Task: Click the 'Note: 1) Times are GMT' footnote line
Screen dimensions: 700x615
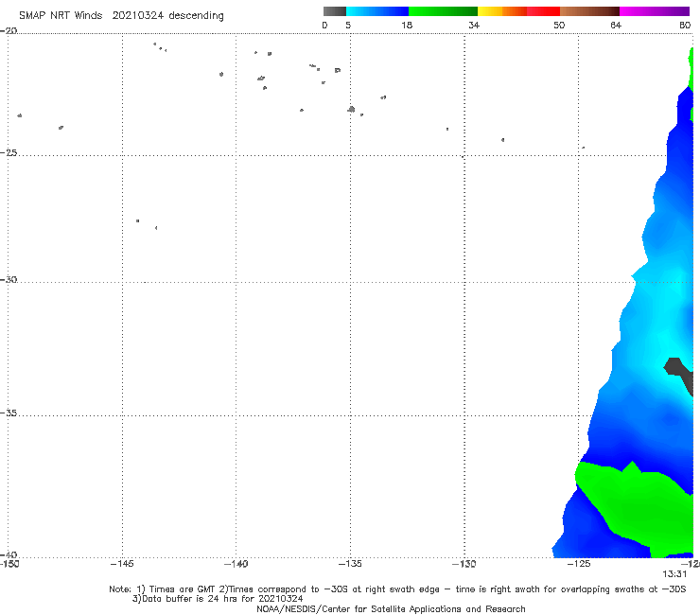Action: coord(397,589)
